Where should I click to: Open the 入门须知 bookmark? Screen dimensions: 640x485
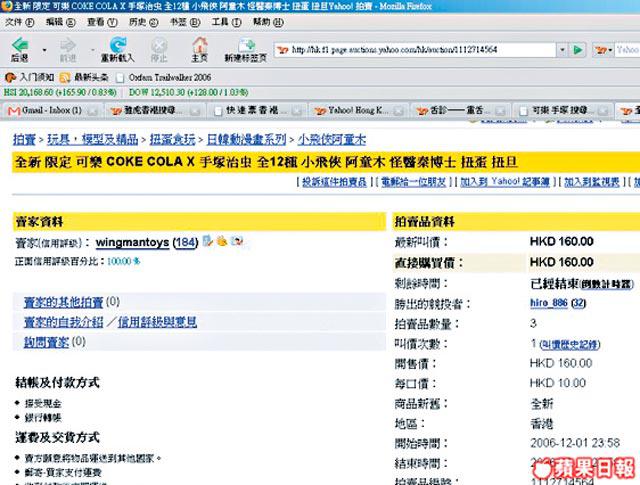pyautogui.click(x=29, y=77)
